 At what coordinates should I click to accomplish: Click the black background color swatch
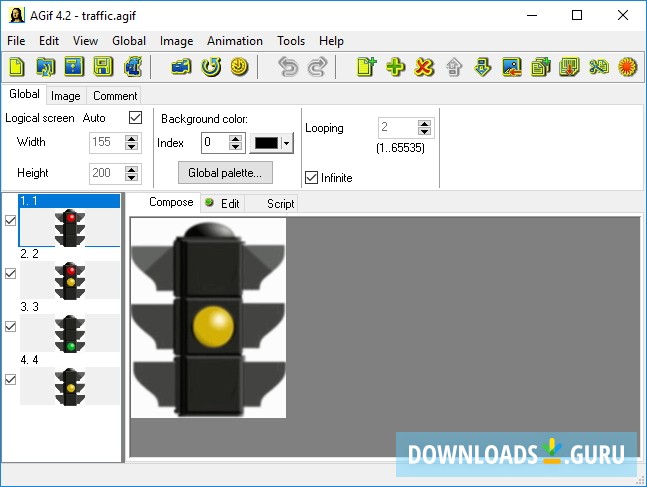coord(267,143)
